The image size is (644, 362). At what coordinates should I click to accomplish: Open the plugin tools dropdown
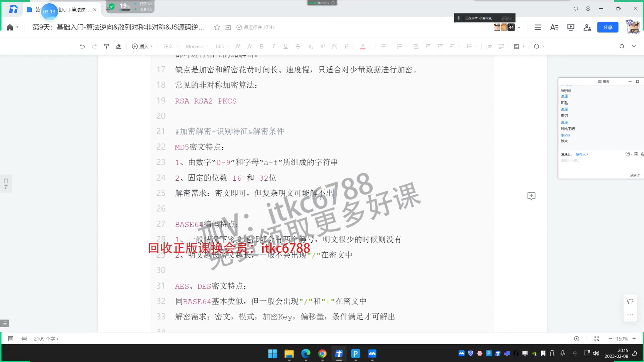pos(539,46)
